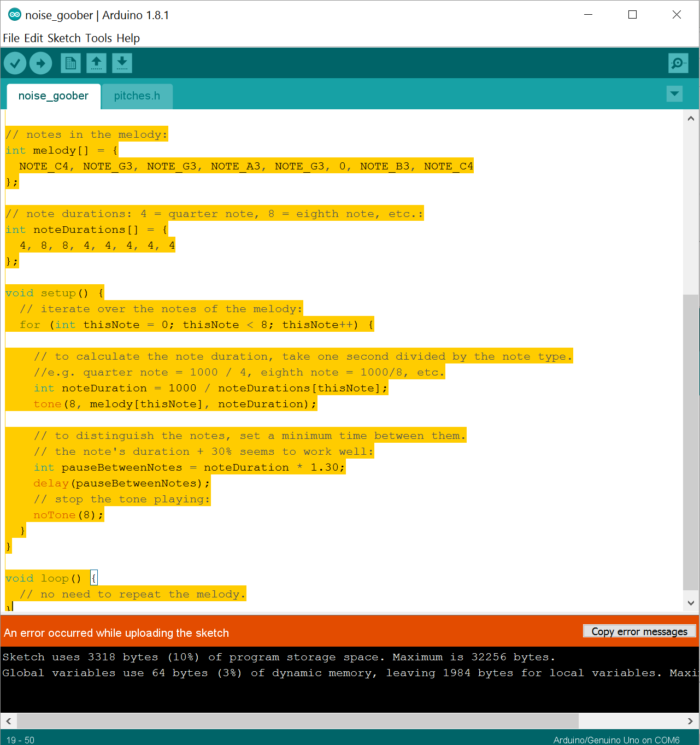The width and height of the screenshot is (700, 745).
Task: Click the 'delay(pauseBetweenNotes);' line
Action: pyautogui.click(x=121, y=483)
